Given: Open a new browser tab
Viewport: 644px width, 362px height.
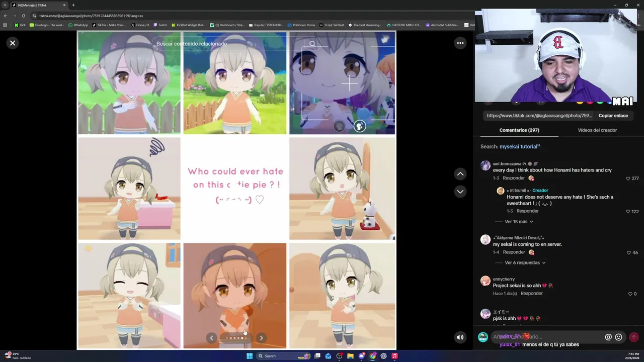Looking at the screenshot, I should [x=73, y=5].
